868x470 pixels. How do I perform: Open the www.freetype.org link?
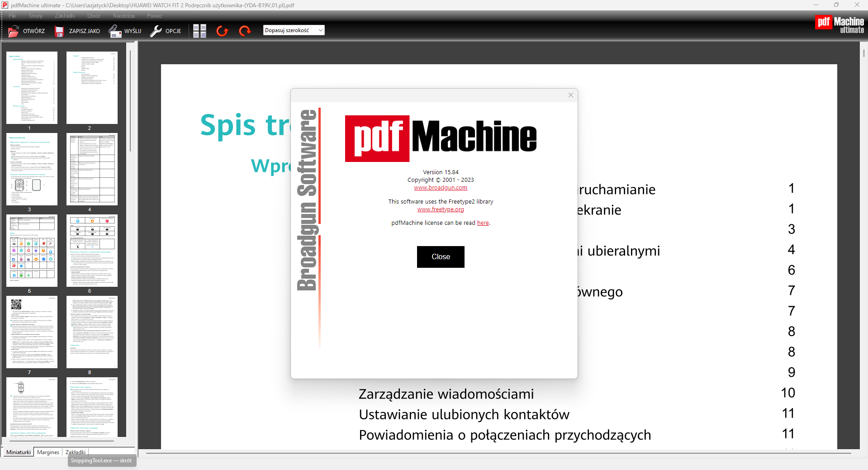(441, 209)
